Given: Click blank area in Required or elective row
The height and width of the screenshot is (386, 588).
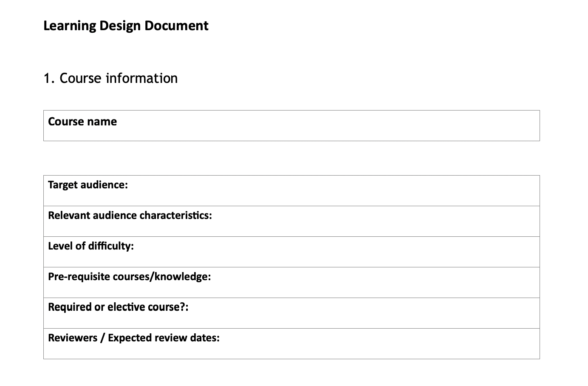Looking at the screenshot, I should click(x=361, y=313).
